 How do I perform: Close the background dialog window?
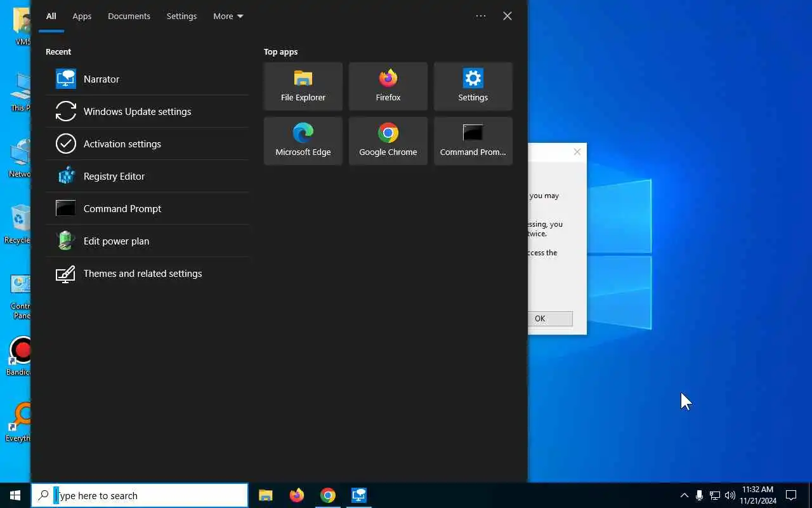tap(577, 152)
